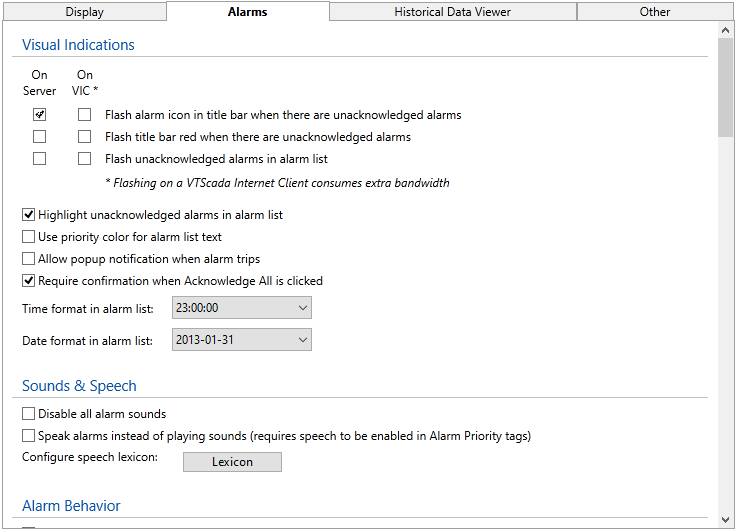
Task: Check Disable all alarm sounds
Action: tap(29, 414)
